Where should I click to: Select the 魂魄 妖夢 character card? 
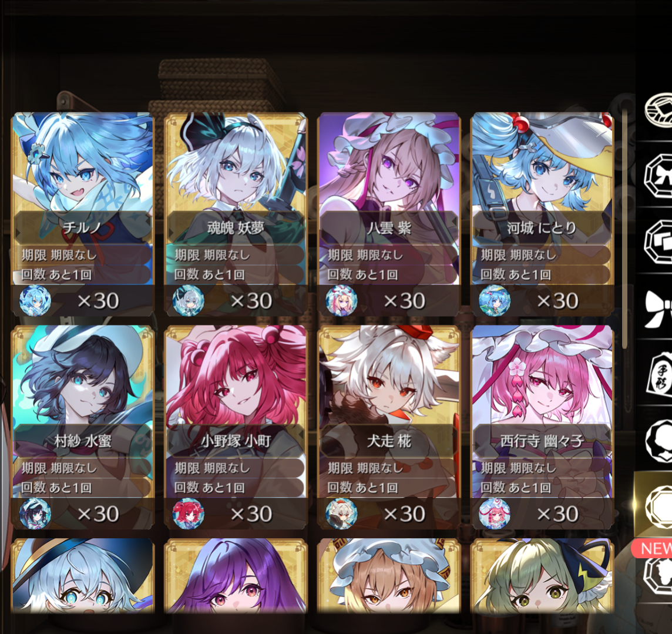[x=236, y=214]
